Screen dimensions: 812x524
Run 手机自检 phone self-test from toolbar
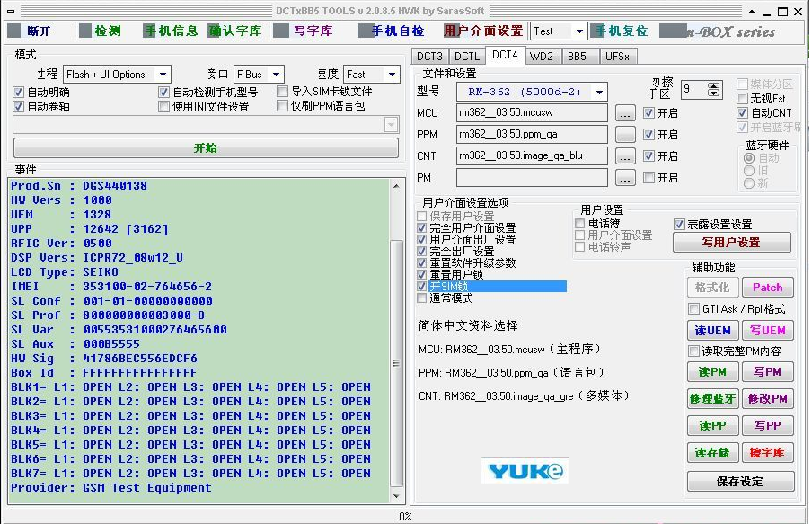click(x=392, y=31)
